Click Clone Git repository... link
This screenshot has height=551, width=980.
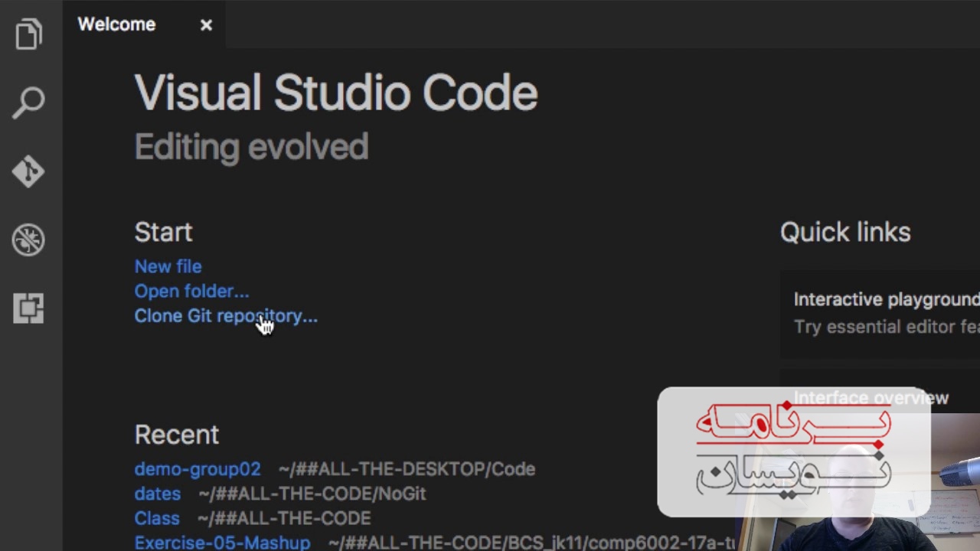point(226,316)
